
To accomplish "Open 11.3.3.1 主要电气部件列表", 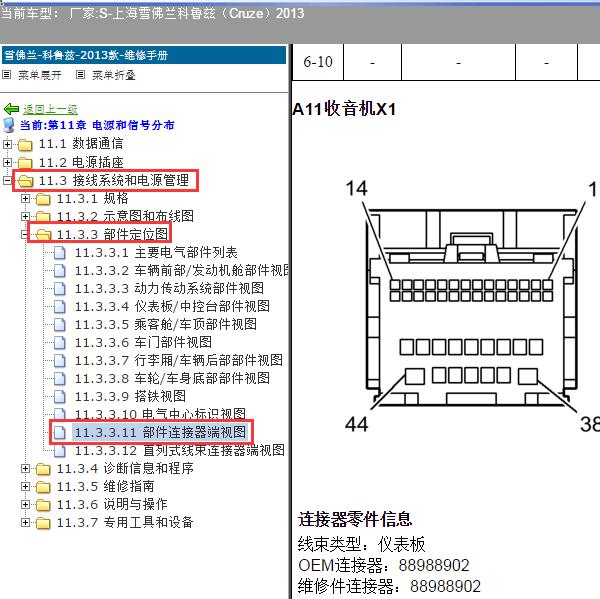I will (156, 253).
